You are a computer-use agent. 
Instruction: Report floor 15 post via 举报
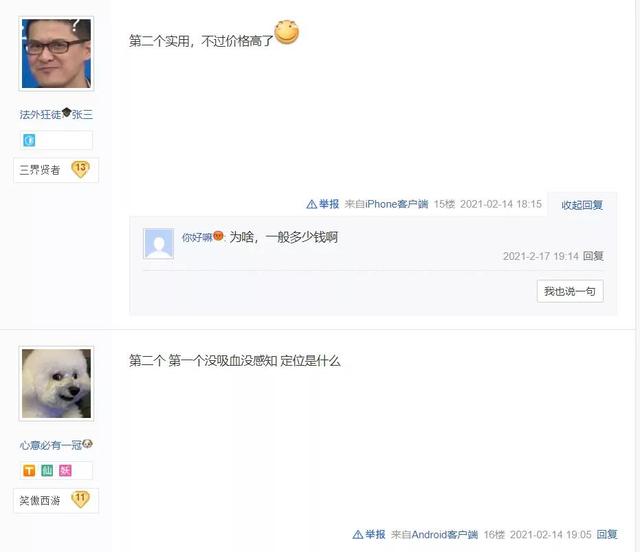329,204
